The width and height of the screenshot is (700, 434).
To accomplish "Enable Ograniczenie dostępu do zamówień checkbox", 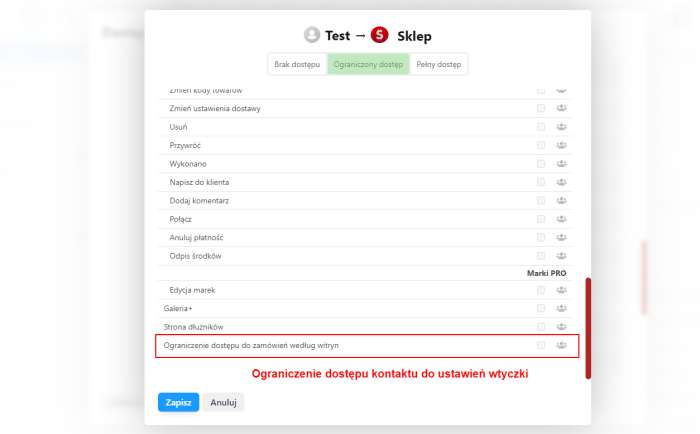I will click(x=541, y=345).
